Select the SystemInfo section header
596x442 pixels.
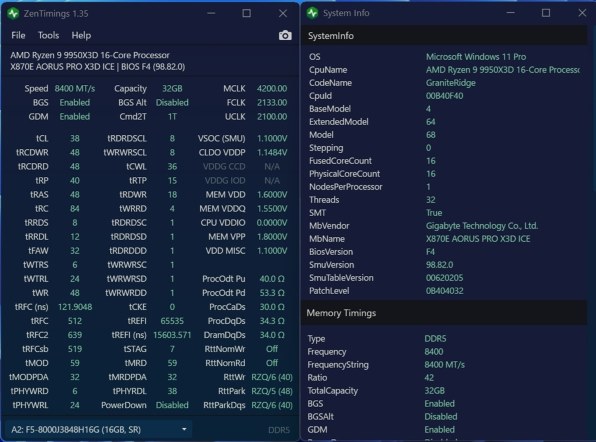444,36
